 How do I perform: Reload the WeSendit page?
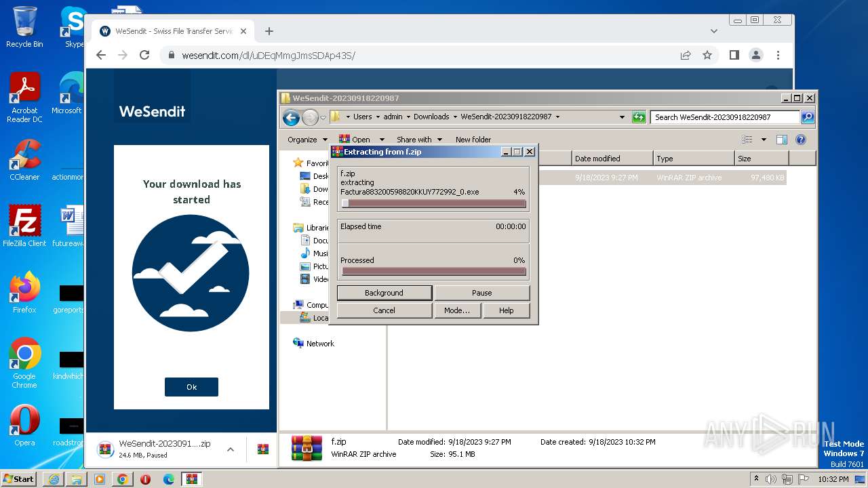(x=144, y=55)
